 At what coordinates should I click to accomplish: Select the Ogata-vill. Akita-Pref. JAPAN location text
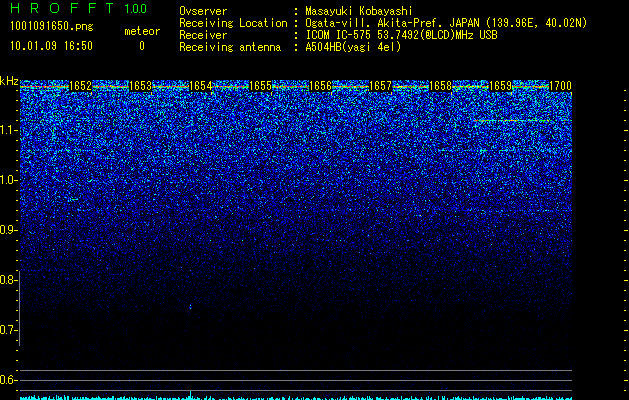(446, 23)
